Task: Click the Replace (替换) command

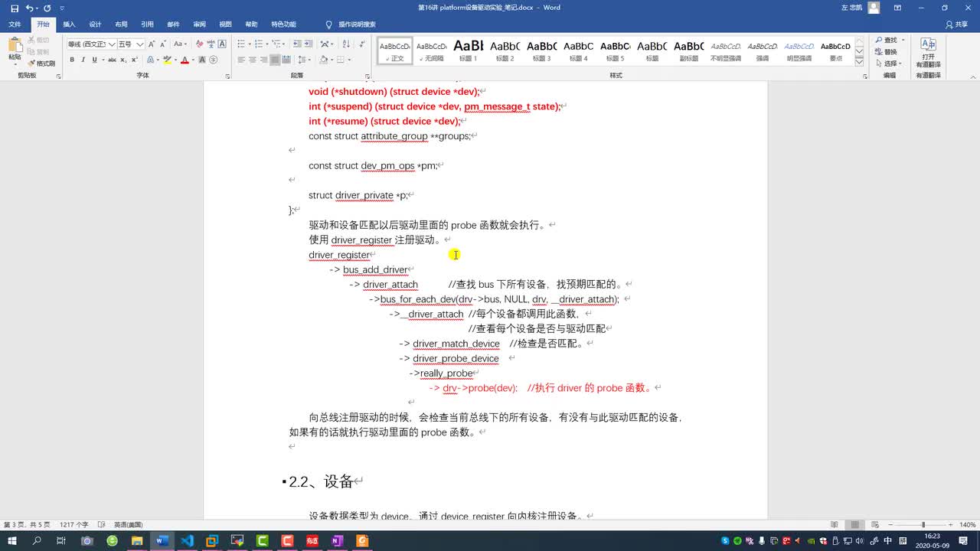Action: (886, 52)
